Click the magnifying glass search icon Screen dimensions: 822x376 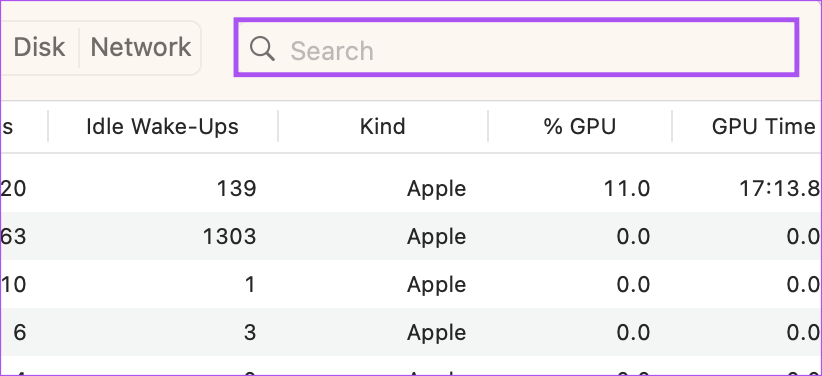[x=262, y=49]
